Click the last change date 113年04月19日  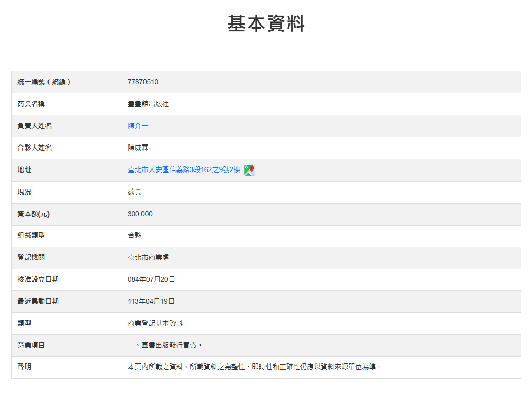click(x=151, y=301)
